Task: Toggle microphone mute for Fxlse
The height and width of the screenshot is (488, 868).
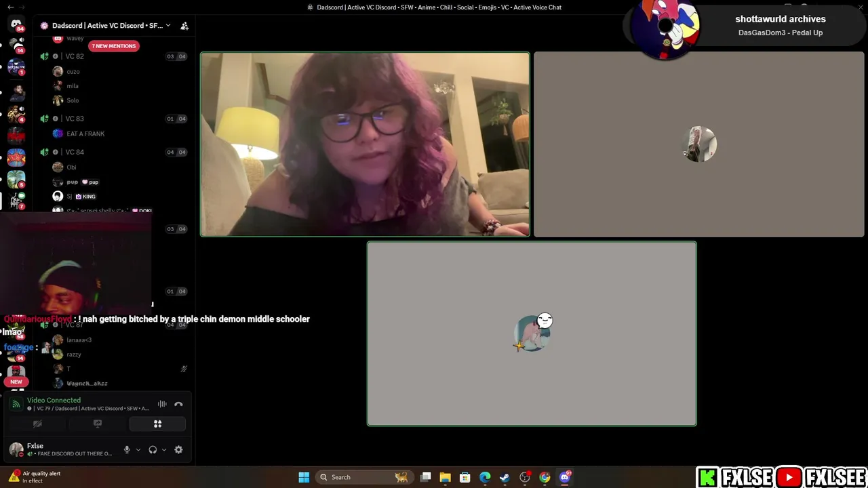Action: 127,449
